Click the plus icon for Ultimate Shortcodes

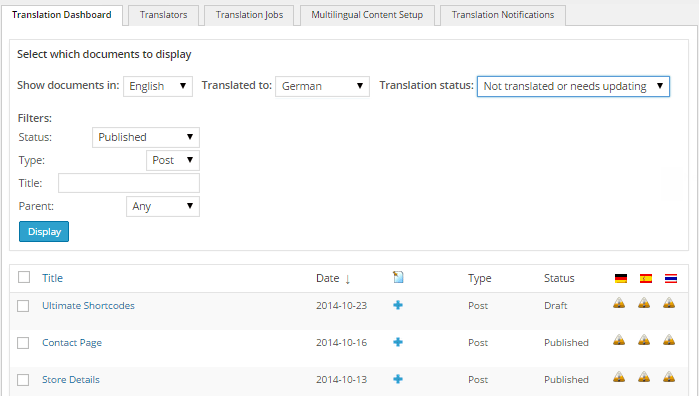(398, 305)
